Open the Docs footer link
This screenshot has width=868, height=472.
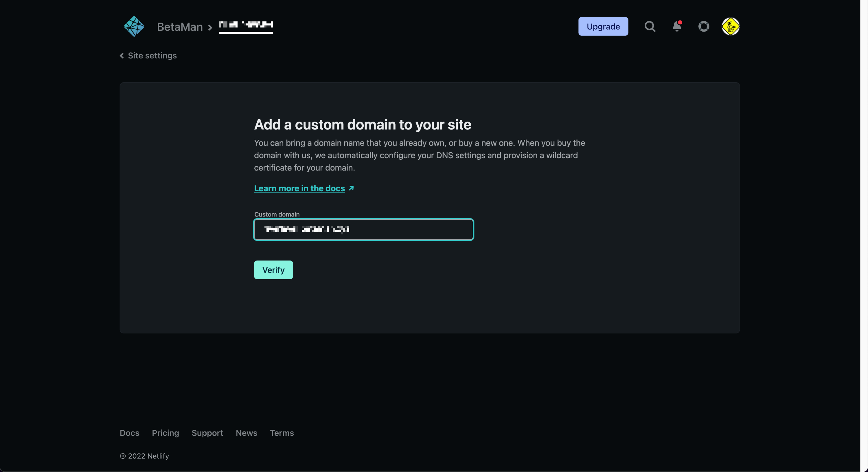tap(129, 433)
